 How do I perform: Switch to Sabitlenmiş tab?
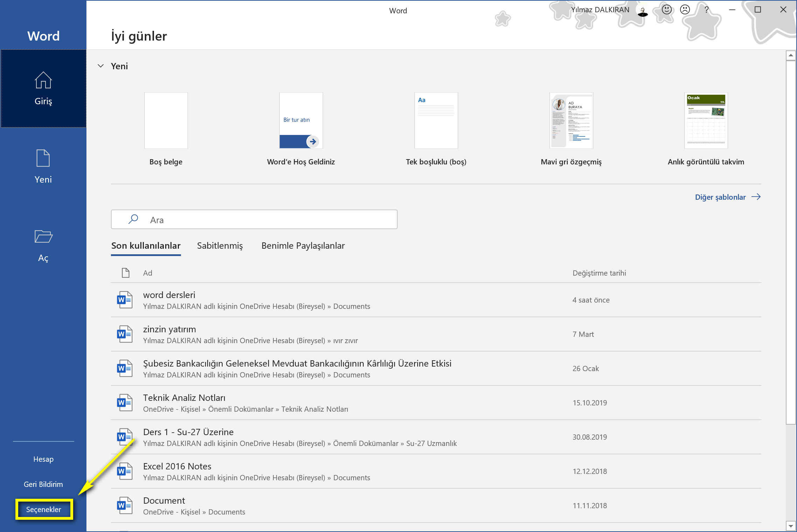(x=220, y=246)
